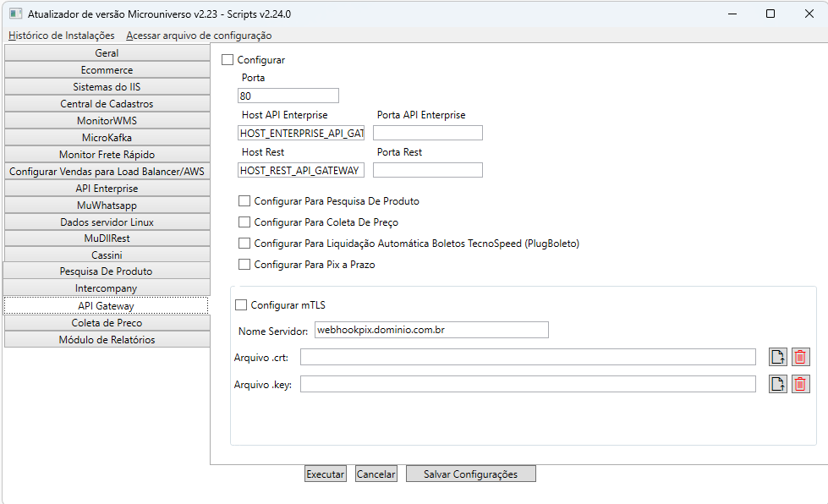Toggle Liquidação Automática Boletos TecnoSpeed option
828x504 pixels.
click(244, 243)
